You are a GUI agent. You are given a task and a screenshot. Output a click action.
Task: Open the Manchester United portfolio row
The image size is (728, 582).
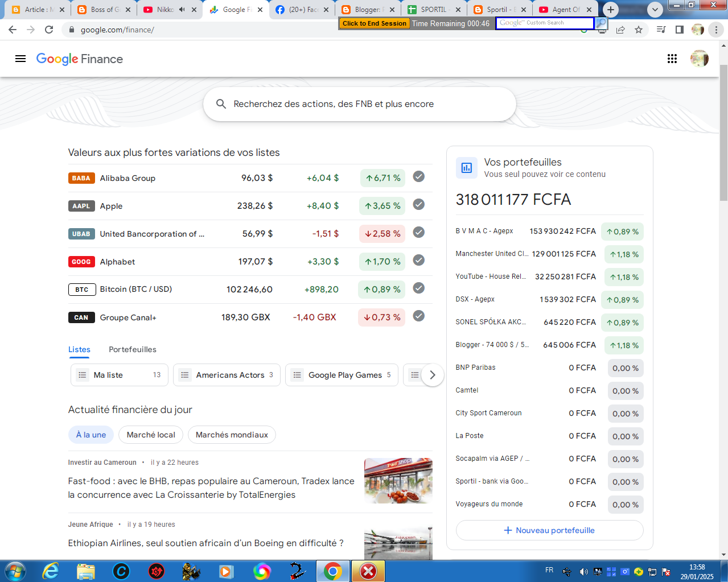pyautogui.click(x=550, y=254)
